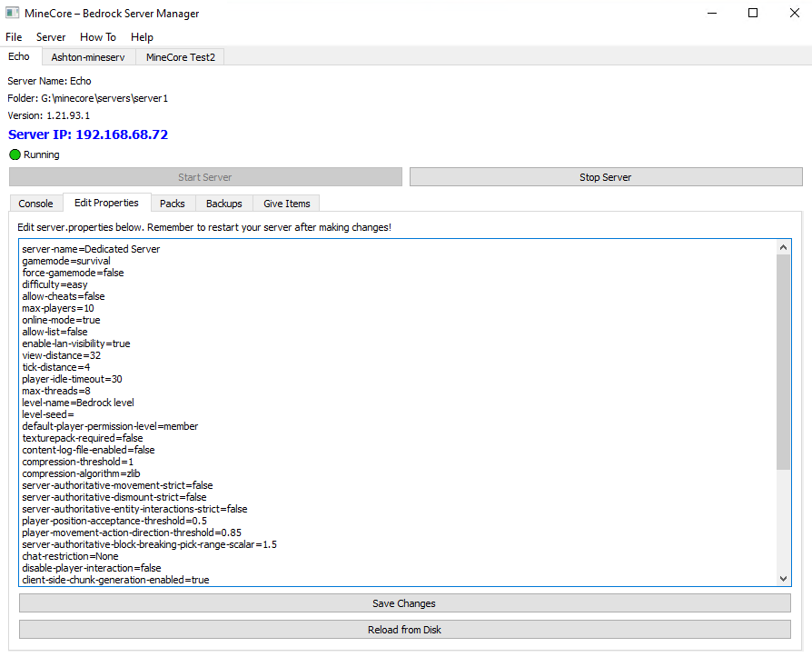Click the scrollbar down arrow in properties editor
The height and width of the screenshot is (657, 812).
(x=783, y=579)
